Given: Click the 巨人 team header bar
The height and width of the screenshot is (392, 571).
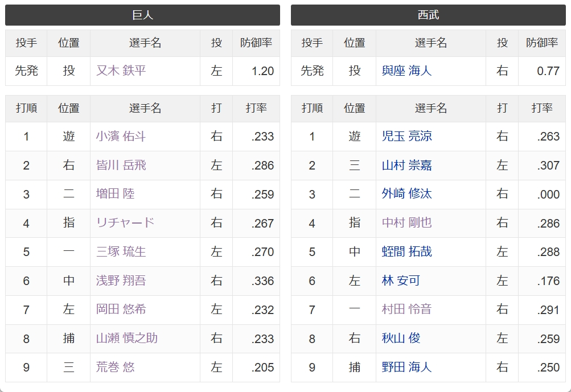Looking at the screenshot, I should 142,15.
